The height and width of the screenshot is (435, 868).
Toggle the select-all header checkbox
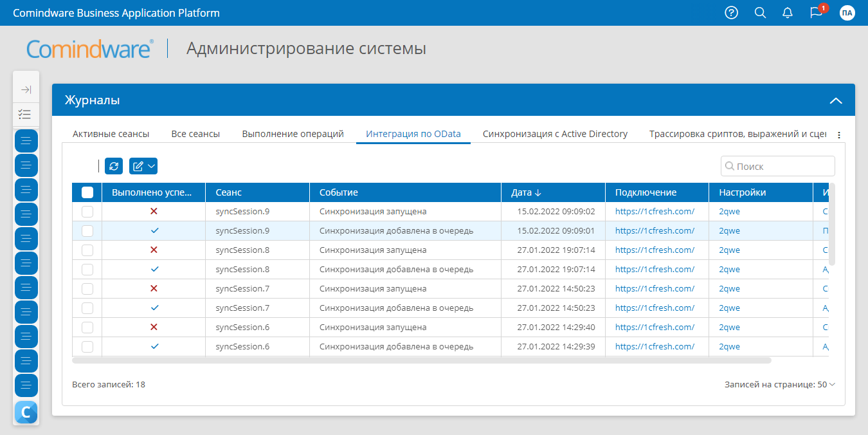87,192
